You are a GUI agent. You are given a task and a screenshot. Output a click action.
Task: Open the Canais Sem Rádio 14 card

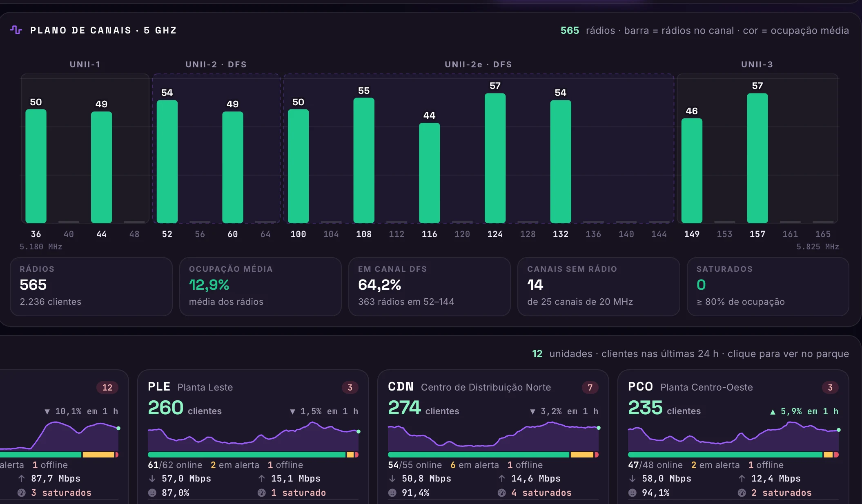pos(599,286)
